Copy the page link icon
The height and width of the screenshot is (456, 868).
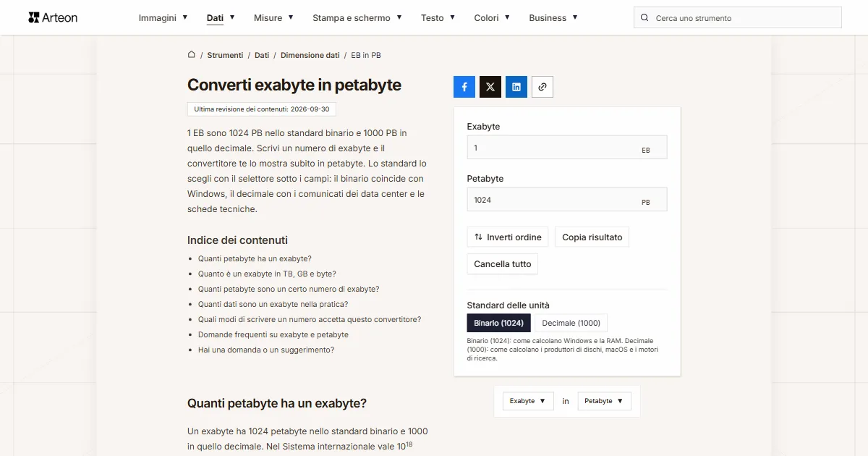[x=542, y=87]
